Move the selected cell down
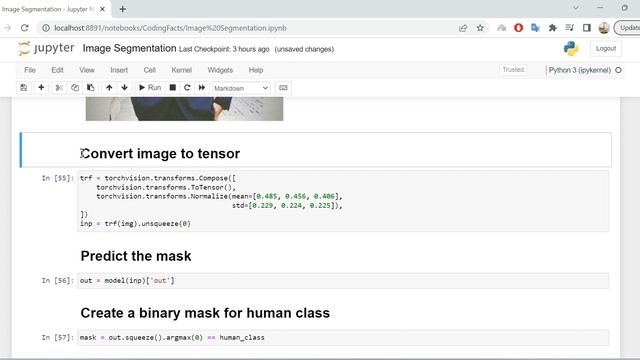The height and width of the screenshot is (360, 640). click(x=124, y=88)
